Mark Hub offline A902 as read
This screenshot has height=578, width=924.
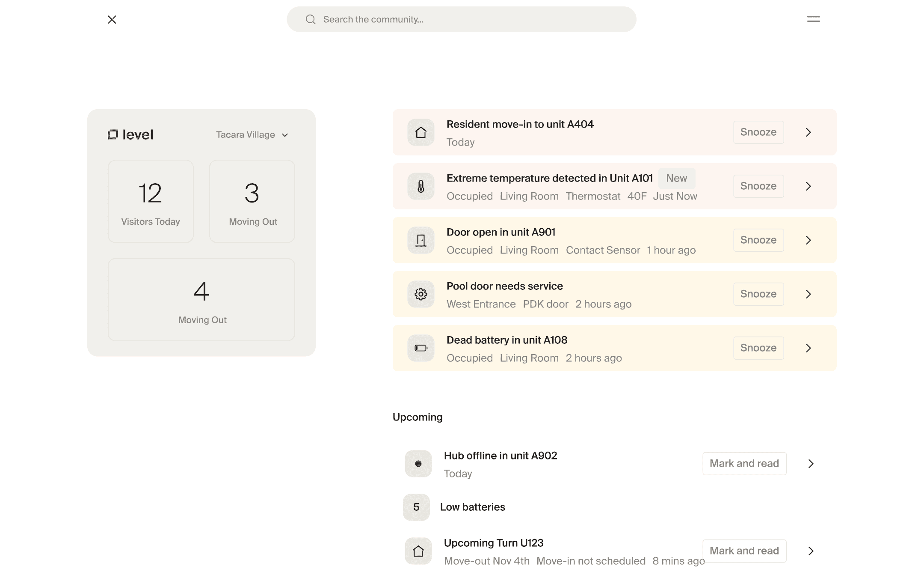point(744,464)
